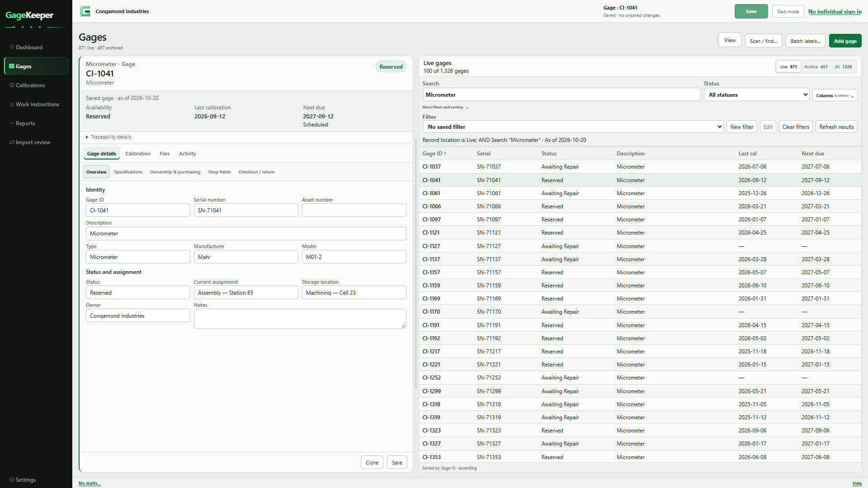The image size is (868, 488).
Task: Switch to the Files tab
Action: 165,154
